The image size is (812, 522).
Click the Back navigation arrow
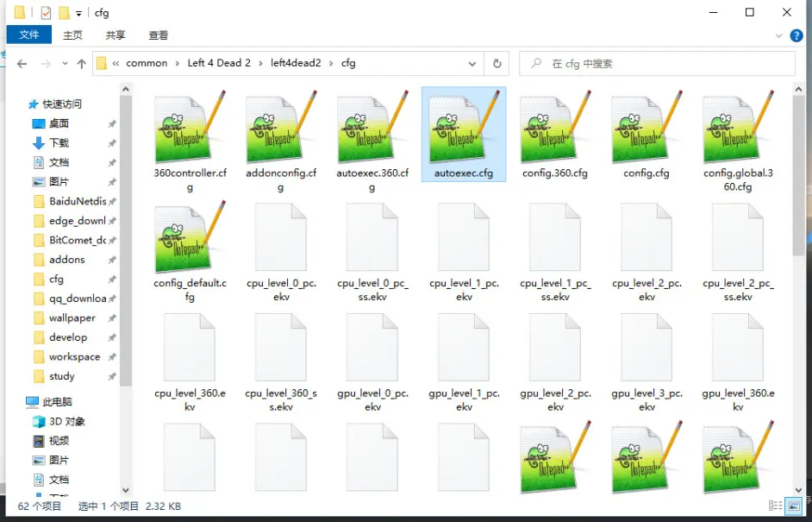coord(22,64)
